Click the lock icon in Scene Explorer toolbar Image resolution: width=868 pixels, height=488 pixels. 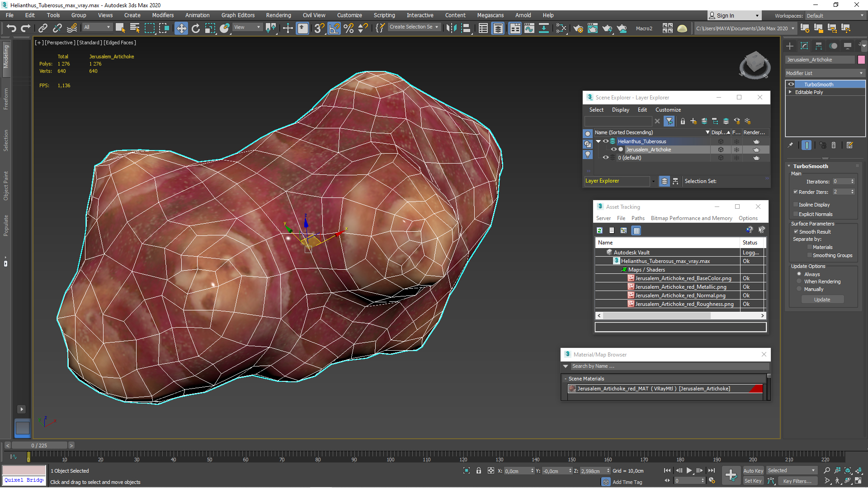[x=683, y=121]
